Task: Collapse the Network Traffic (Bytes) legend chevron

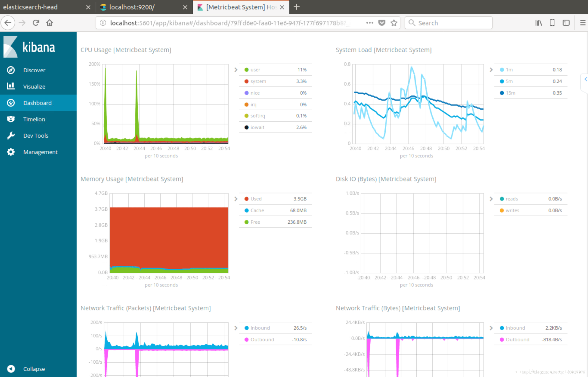Action: tap(491, 328)
